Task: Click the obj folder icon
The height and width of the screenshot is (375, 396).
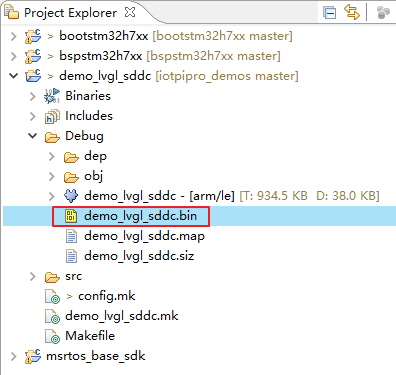Action: tap(71, 177)
